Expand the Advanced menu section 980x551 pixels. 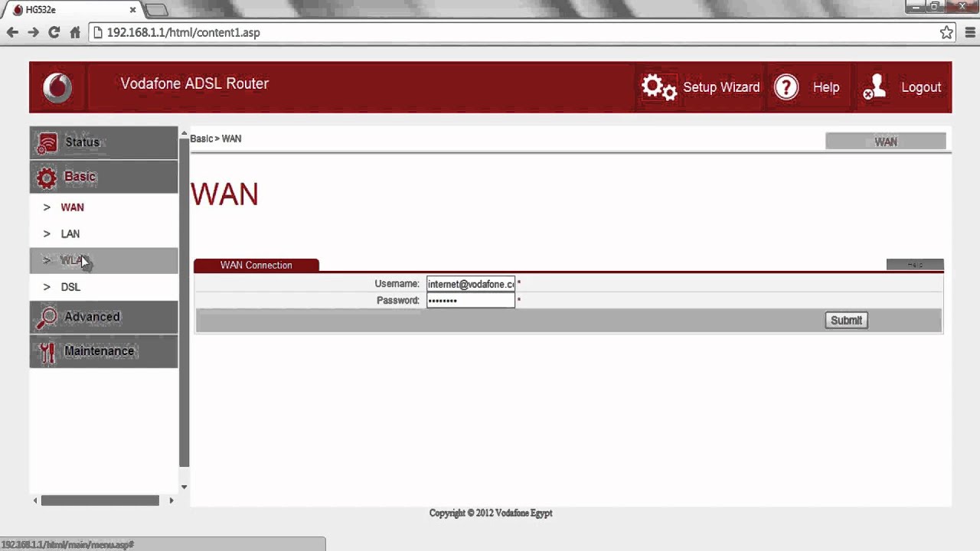coord(103,317)
